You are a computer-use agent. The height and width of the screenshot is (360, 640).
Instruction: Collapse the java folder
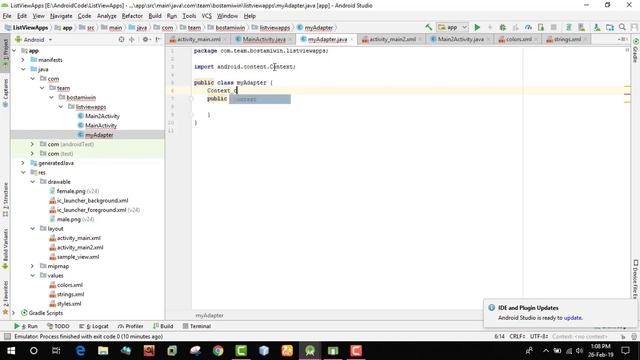(23, 69)
